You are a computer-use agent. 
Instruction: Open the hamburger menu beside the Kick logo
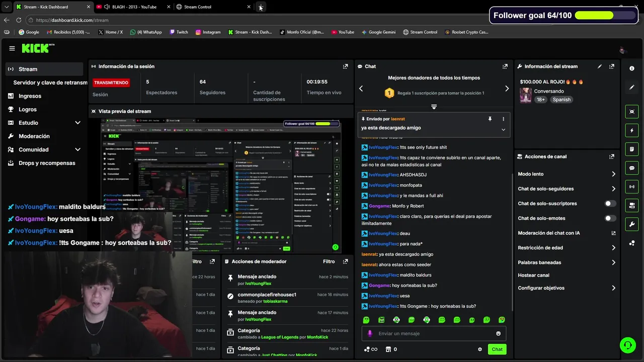12,48
